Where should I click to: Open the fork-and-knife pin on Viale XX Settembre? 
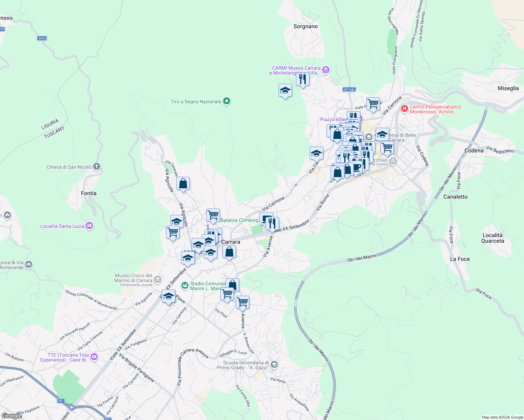pyautogui.click(x=273, y=222)
